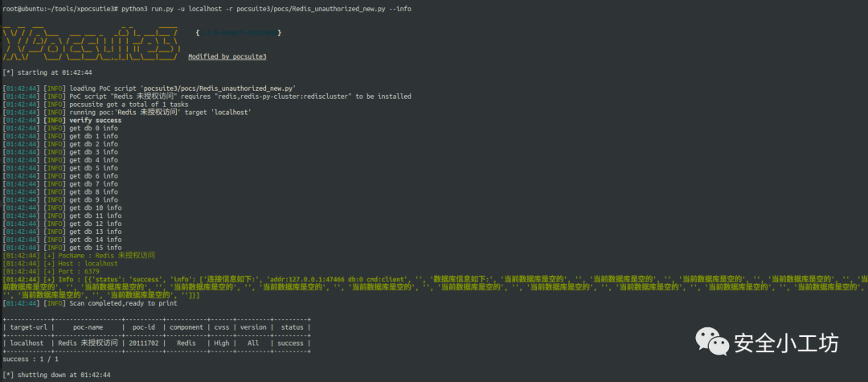Screen dimensions: 868x382
Task: Click the 'Redis' component cell in the table
Action: [x=186, y=343]
